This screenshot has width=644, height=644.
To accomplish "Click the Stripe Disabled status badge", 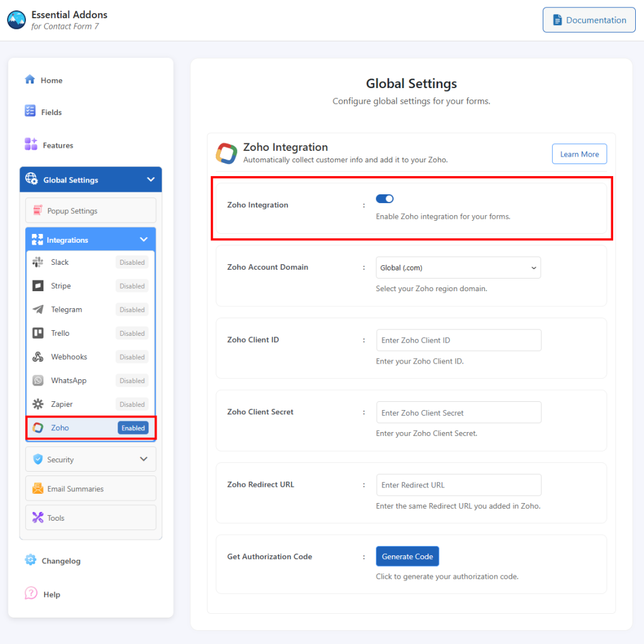I will [x=132, y=286].
